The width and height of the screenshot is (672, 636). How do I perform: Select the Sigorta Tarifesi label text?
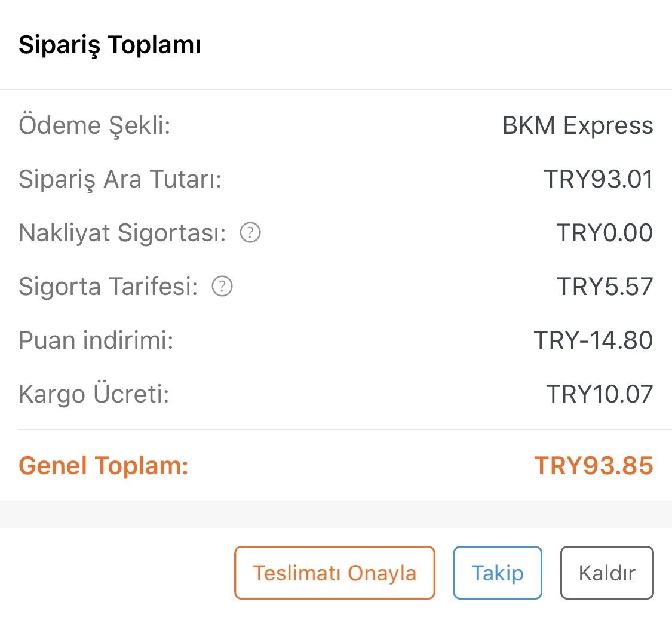[x=109, y=286]
